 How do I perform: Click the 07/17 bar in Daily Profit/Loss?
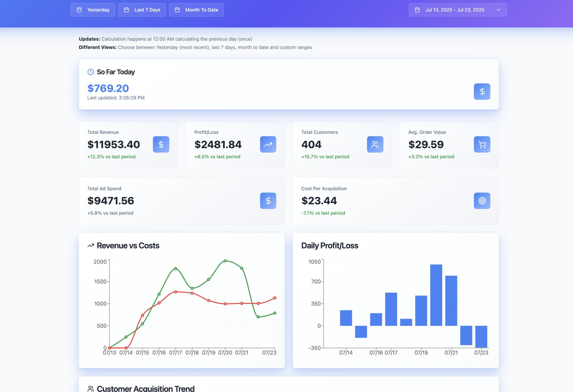[x=391, y=309]
